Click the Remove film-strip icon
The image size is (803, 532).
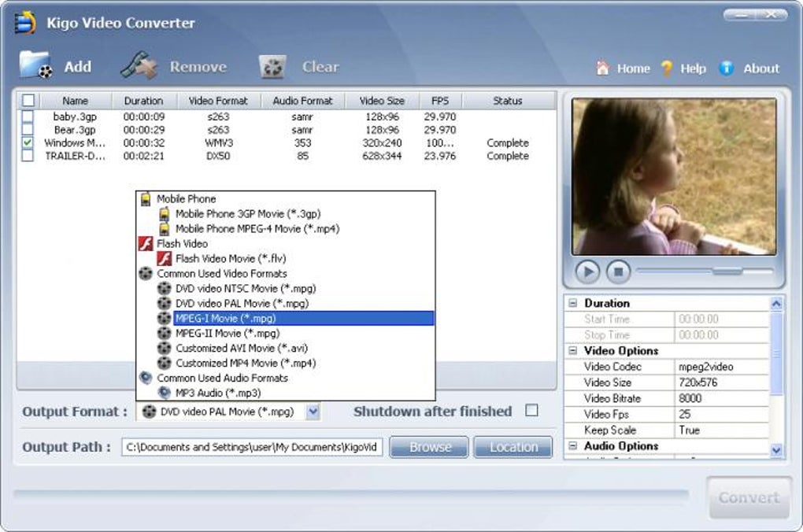(139, 65)
